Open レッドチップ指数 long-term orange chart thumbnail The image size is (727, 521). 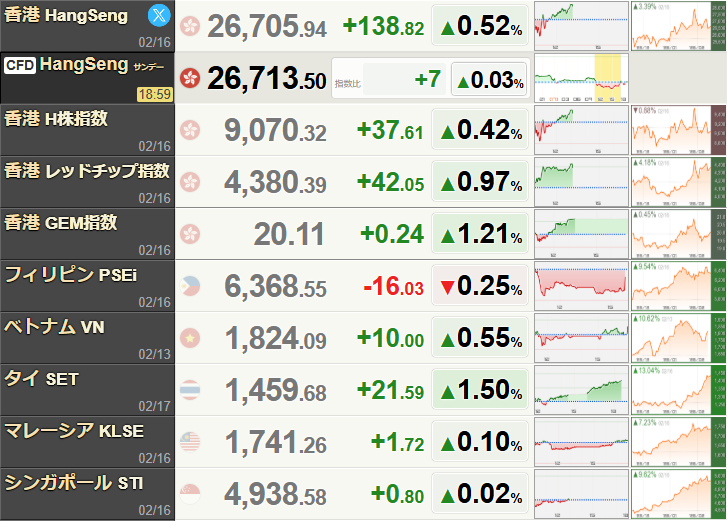(678, 182)
